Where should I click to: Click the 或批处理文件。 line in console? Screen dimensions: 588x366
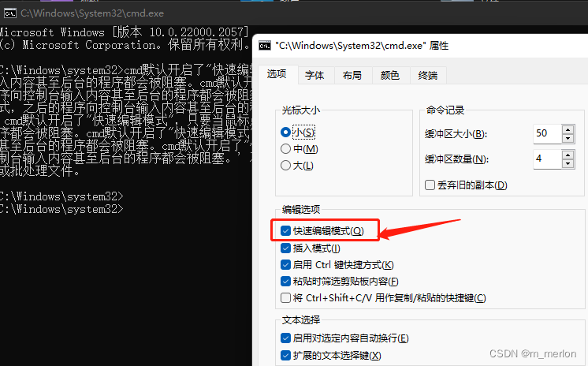[x=39, y=171]
